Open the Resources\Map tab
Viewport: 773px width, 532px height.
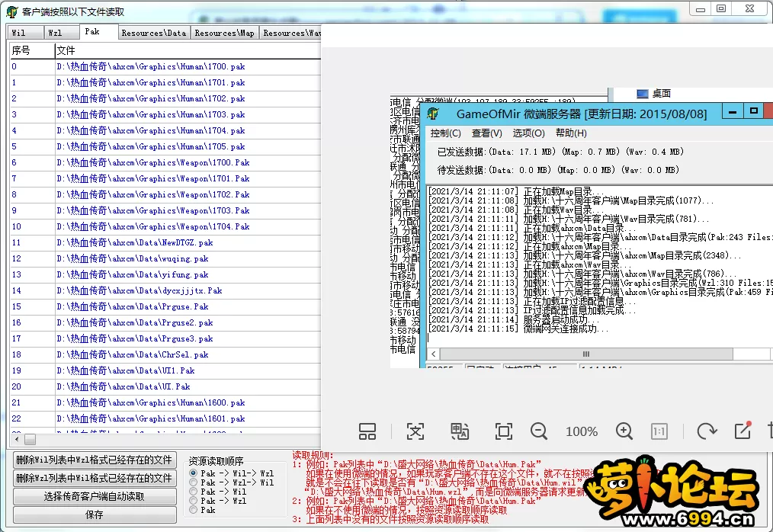224,33
